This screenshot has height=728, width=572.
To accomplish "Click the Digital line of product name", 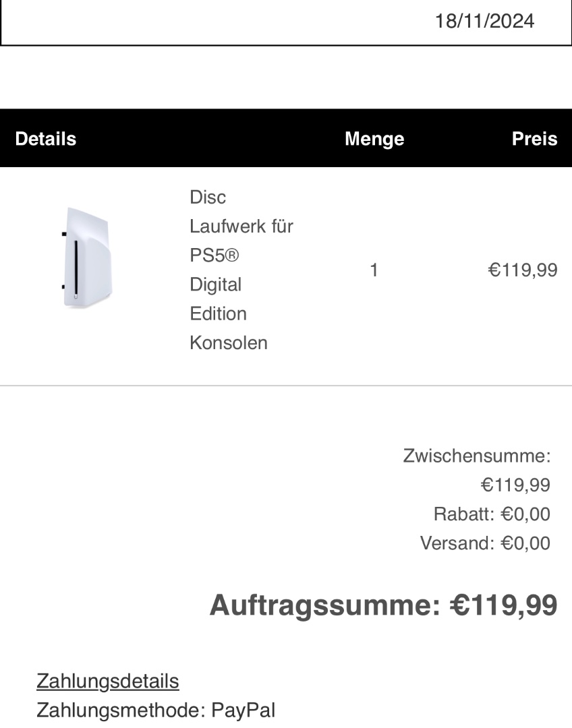I will click(215, 284).
